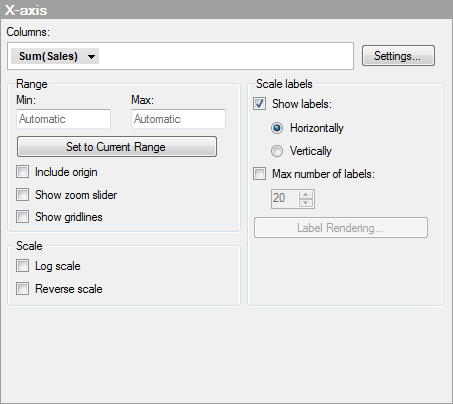Click the max labels up stepper arrow

306,195
